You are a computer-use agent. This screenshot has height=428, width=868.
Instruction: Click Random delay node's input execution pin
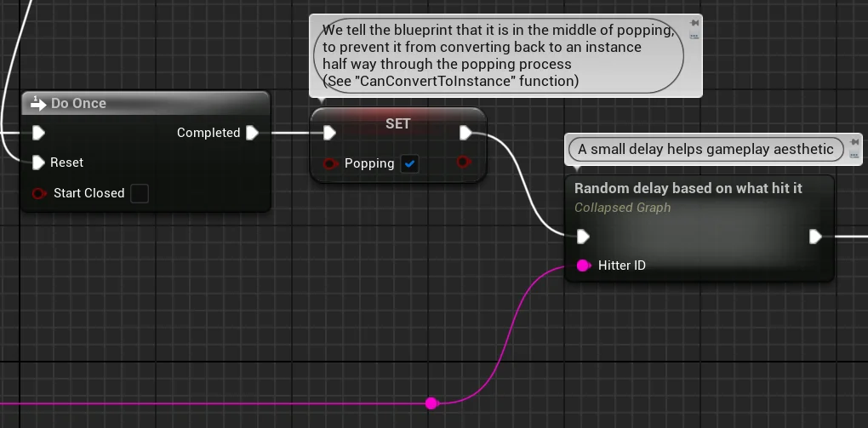click(x=583, y=236)
